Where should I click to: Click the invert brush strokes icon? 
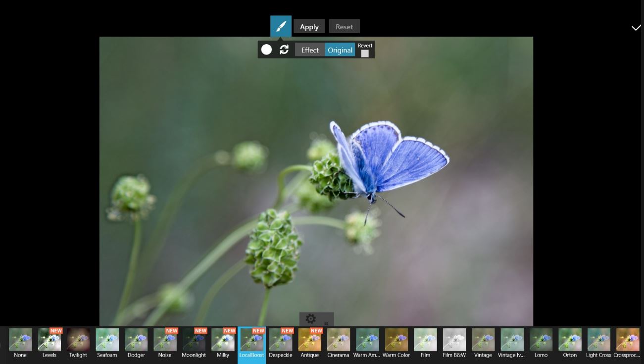[x=283, y=50]
